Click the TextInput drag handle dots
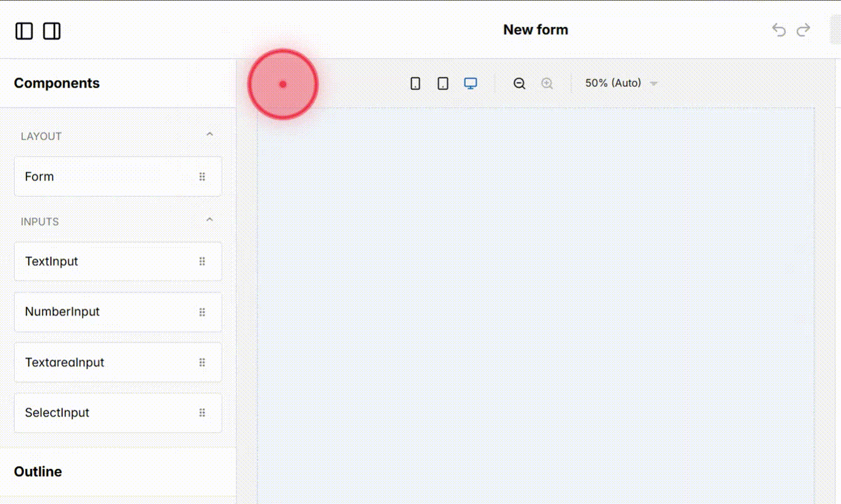This screenshot has width=841, height=504. point(203,262)
